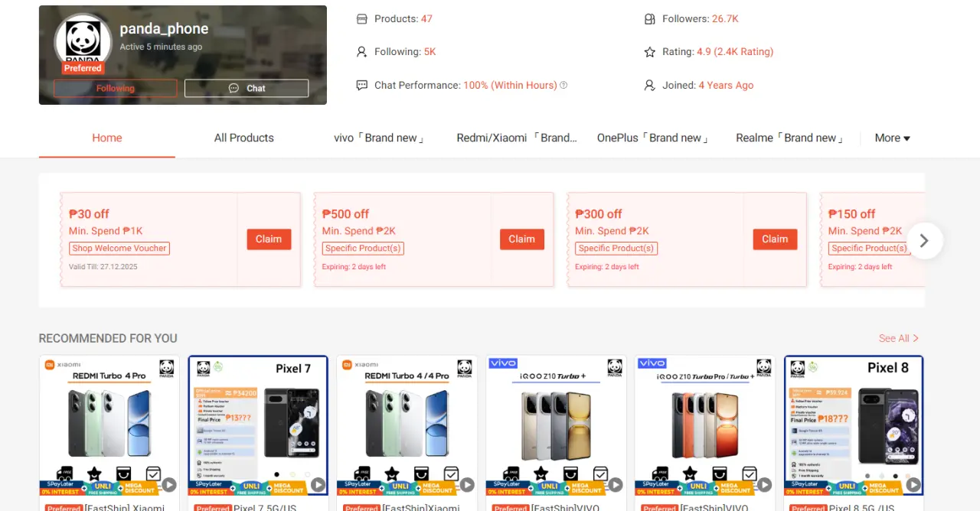Show next vouchers with the right arrow
The height and width of the screenshot is (511, 980).
[924, 240]
